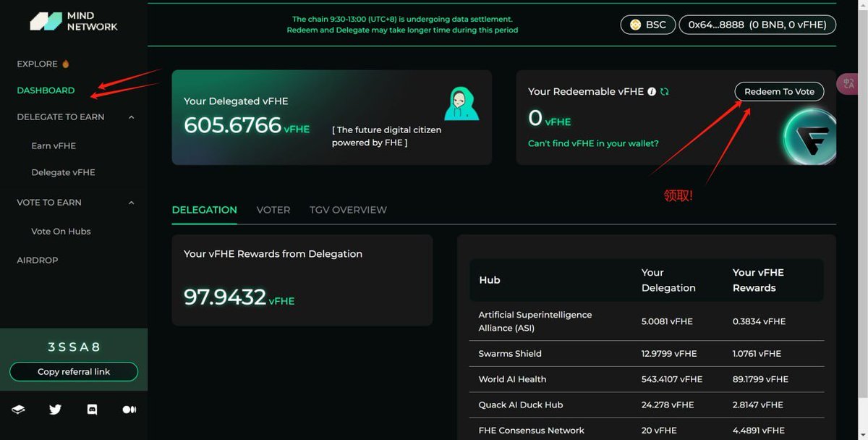
Task: Click the BNB coin icon in the BSC button
Action: click(x=636, y=25)
